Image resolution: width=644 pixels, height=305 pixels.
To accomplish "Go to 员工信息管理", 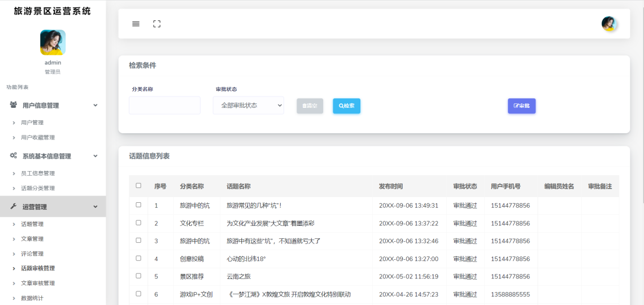I will click(x=38, y=173).
